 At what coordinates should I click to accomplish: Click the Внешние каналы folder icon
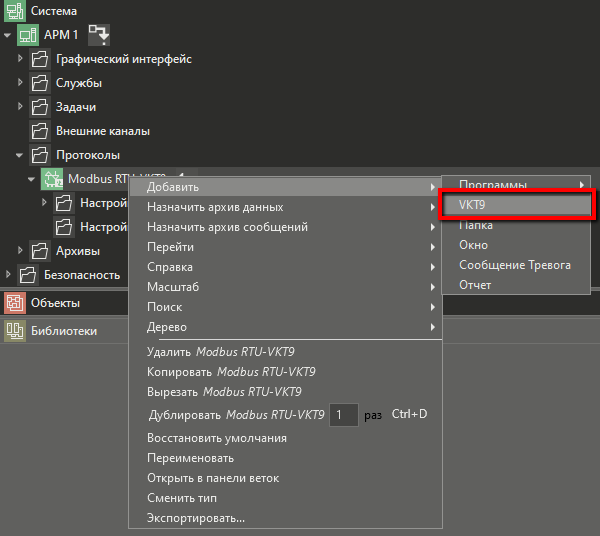coord(40,131)
